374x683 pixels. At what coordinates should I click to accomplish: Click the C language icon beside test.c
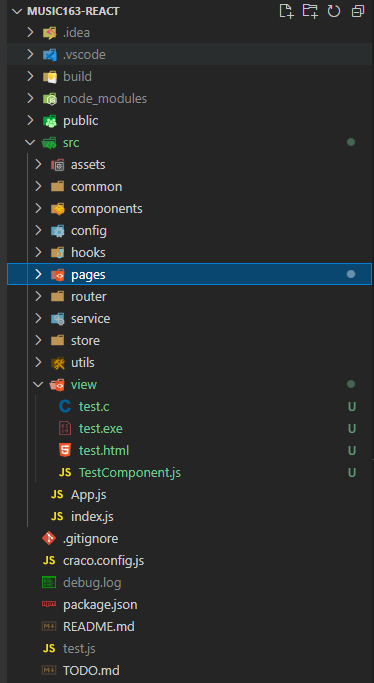tap(65, 406)
